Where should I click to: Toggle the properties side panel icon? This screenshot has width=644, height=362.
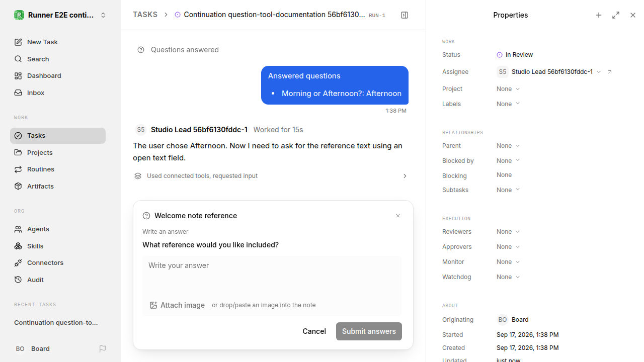[x=405, y=15]
